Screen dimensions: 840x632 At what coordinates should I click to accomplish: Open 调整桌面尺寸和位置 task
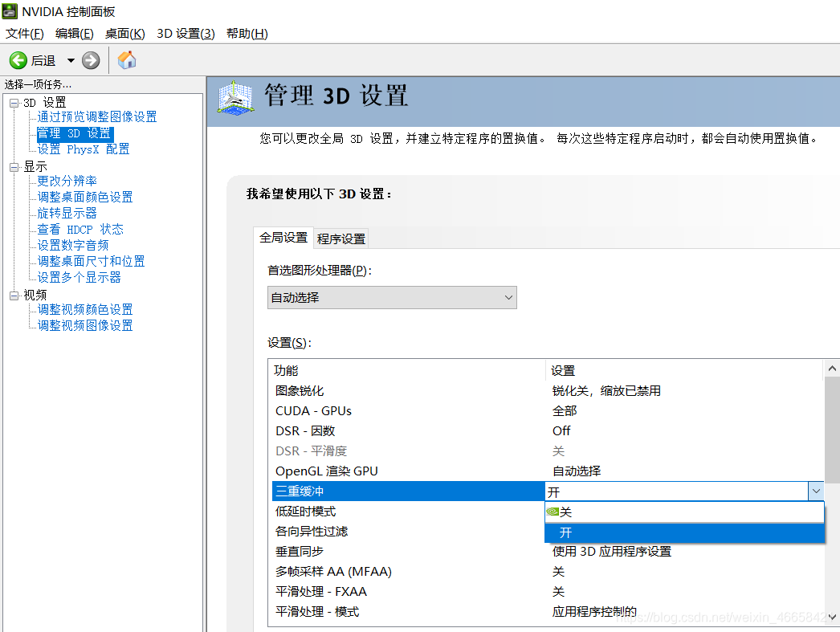pos(91,261)
